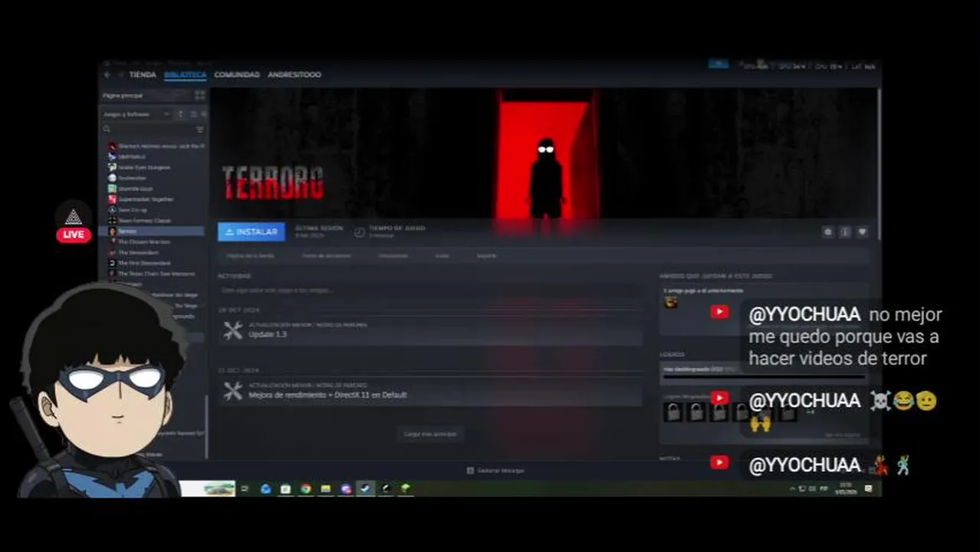Open game settings gear icon

click(827, 232)
